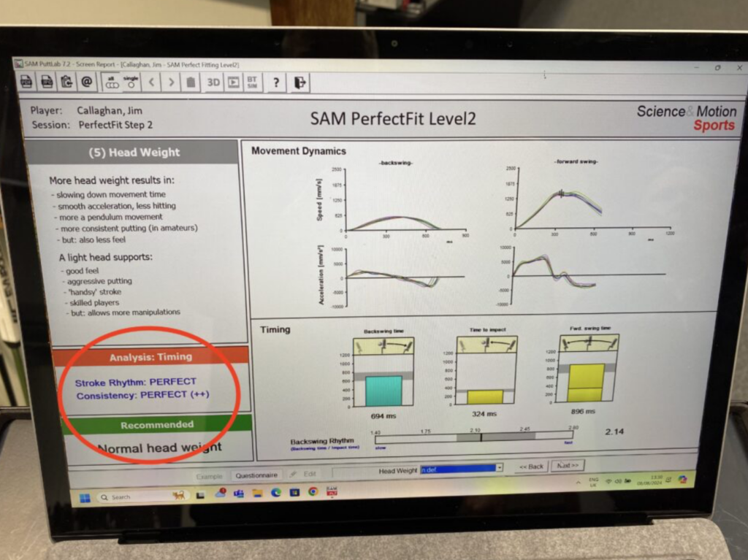
Task: Exit the screen report
Action: pos(299,83)
